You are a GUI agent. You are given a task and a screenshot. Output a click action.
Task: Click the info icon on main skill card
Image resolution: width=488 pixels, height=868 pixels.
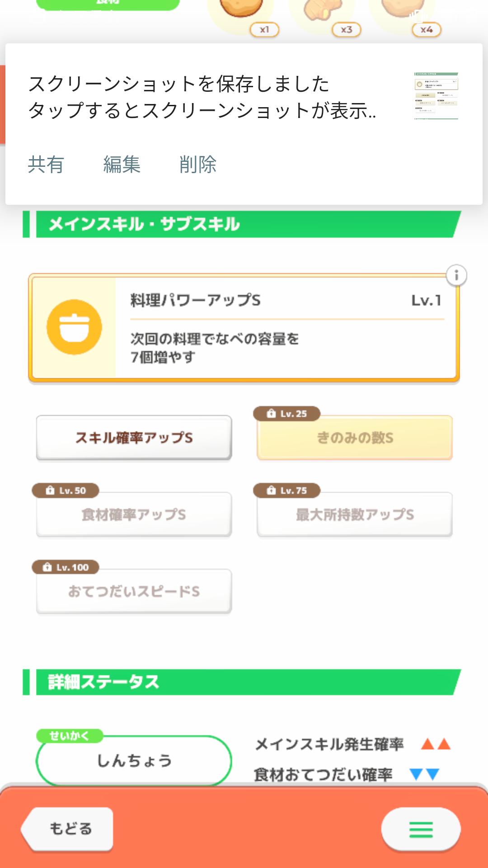(456, 275)
